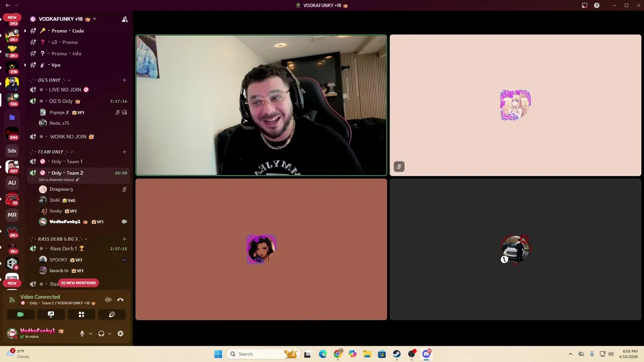
Task: Collapse the RASS DERB & BG'S category
Action: pyautogui.click(x=58, y=239)
